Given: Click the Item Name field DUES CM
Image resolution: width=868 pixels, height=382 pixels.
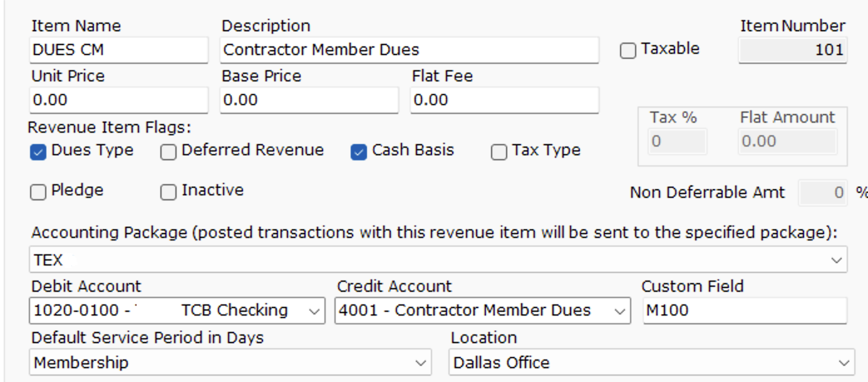Looking at the screenshot, I should [x=118, y=49].
